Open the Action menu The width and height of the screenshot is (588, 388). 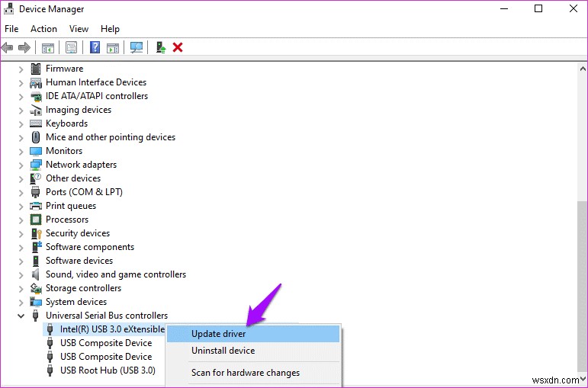tap(44, 29)
